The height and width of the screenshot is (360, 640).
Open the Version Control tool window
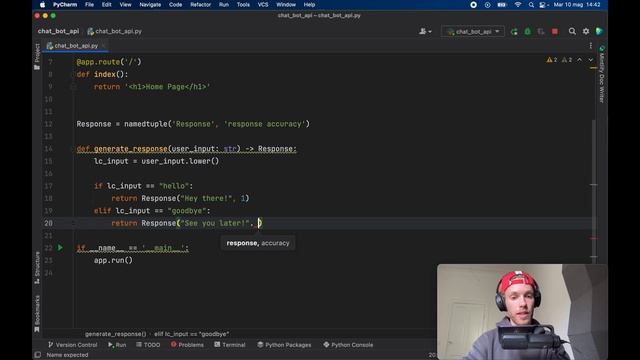[73, 345]
